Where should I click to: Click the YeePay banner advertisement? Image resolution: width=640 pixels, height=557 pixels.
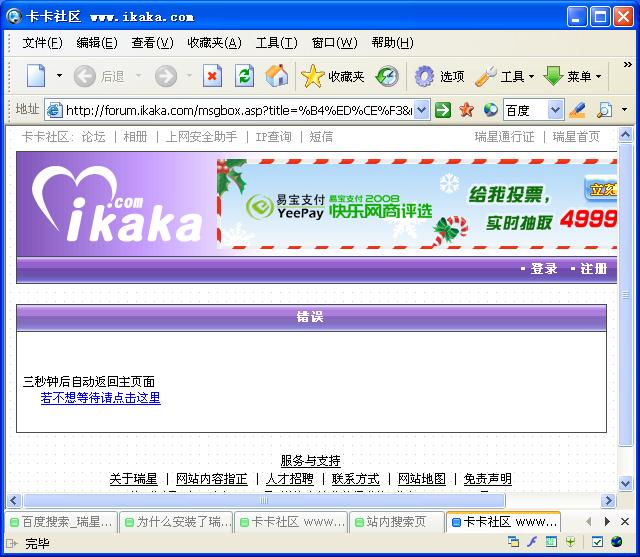click(417, 204)
